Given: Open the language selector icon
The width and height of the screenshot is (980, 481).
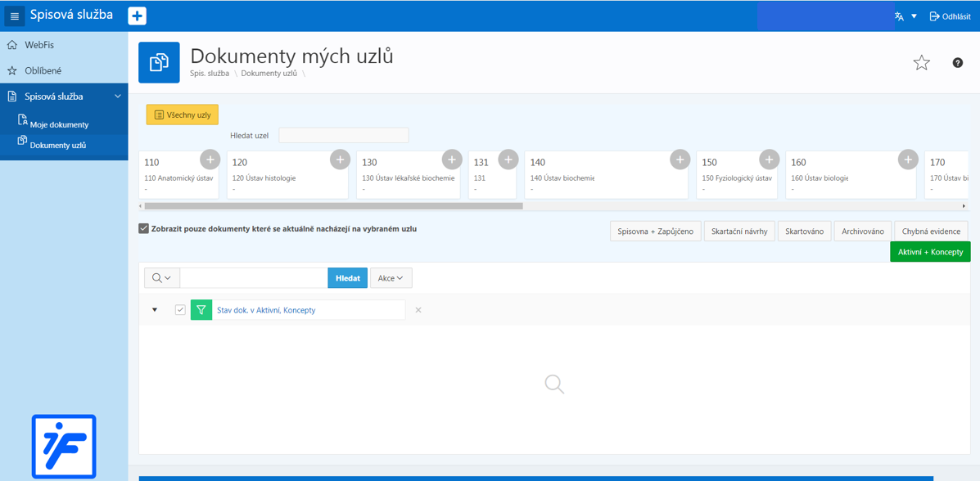Looking at the screenshot, I should [x=900, y=16].
